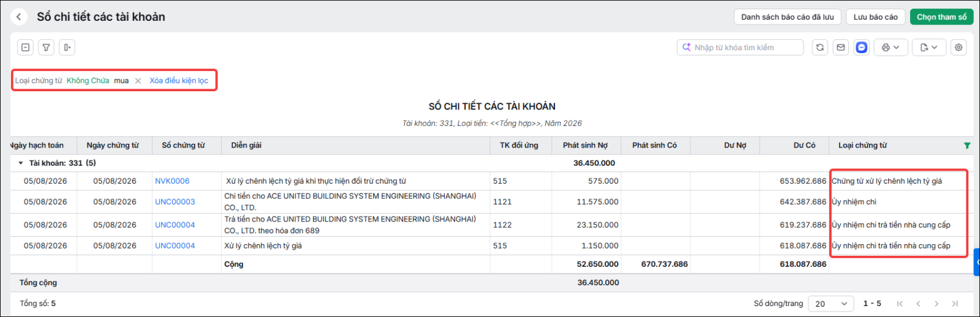980x317 pixels.
Task: Collapse the Tài khoản: 331 group
Action: pos(21,163)
